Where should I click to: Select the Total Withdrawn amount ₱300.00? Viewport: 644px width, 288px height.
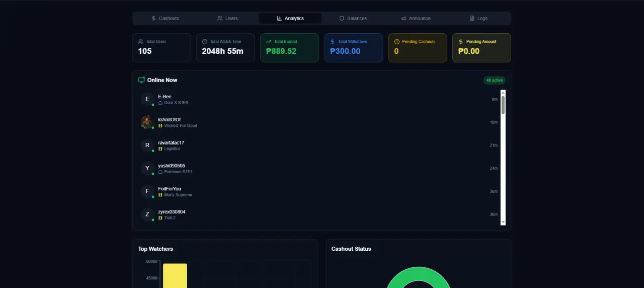345,51
